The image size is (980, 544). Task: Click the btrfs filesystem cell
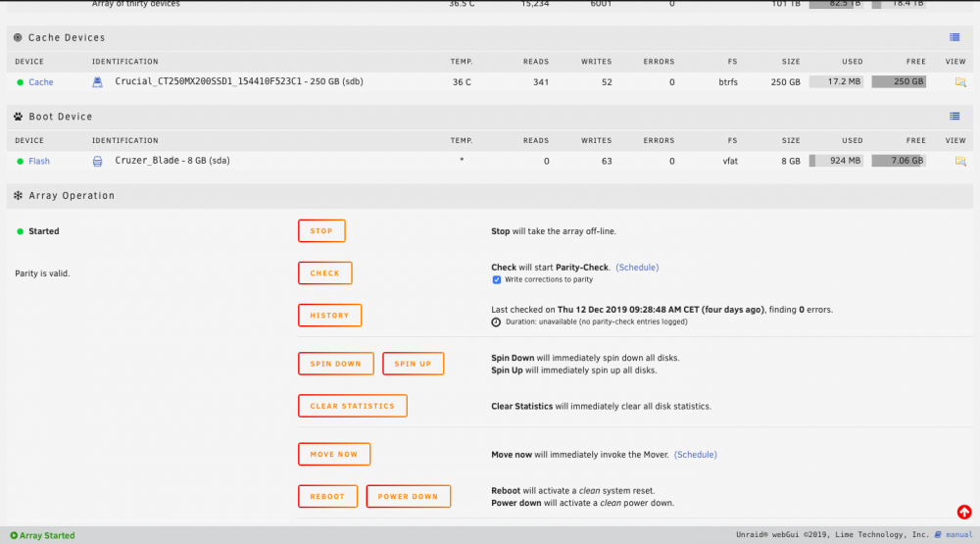click(x=727, y=82)
